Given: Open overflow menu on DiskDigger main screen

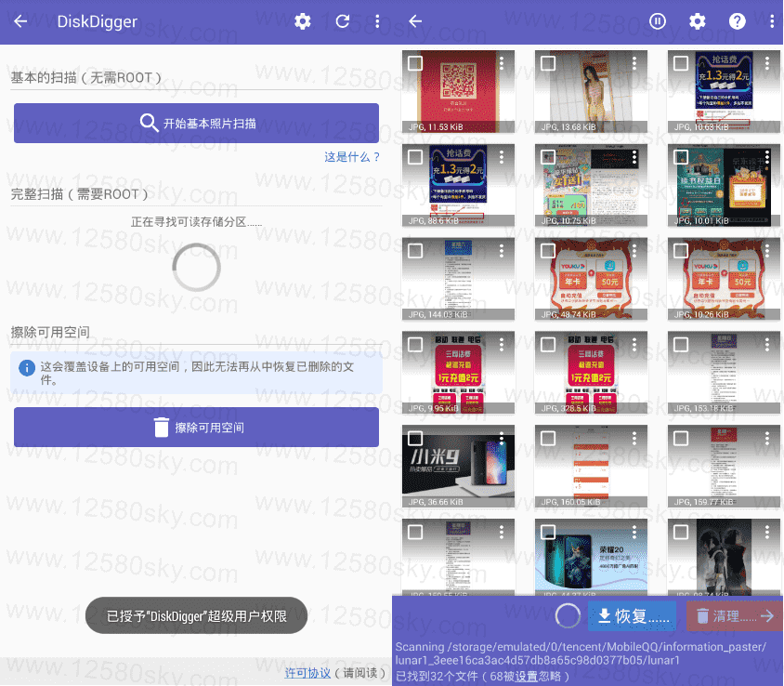Looking at the screenshot, I should pyautogui.click(x=377, y=21).
